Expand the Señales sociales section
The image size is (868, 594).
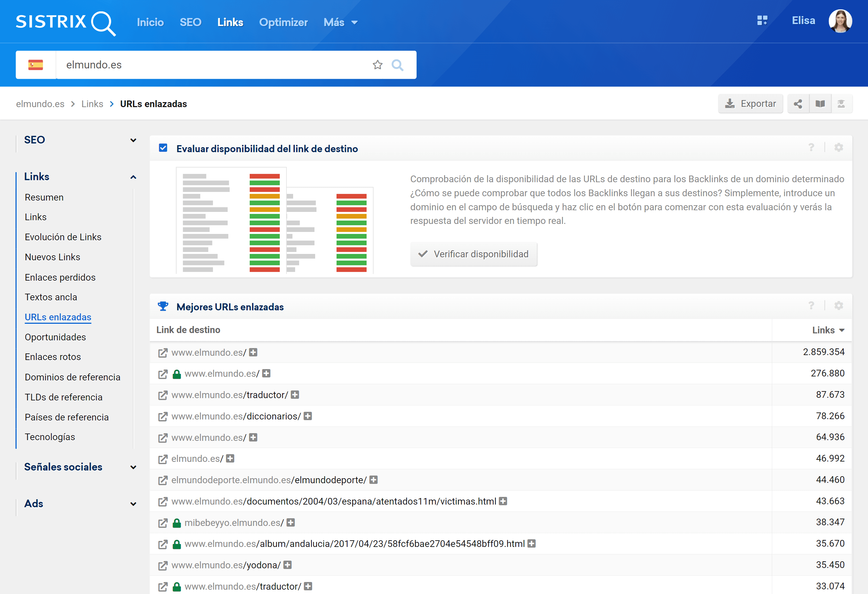click(133, 468)
